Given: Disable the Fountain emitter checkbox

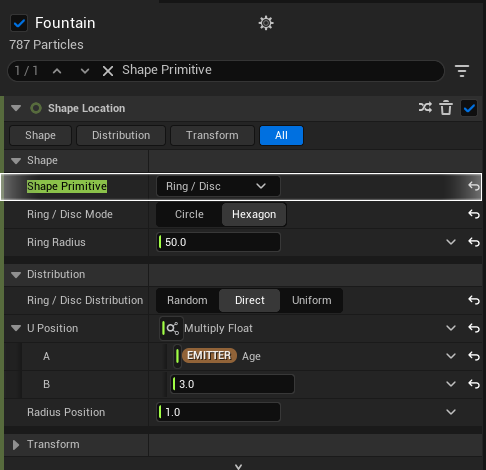Looking at the screenshot, I should (x=19, y=23).
